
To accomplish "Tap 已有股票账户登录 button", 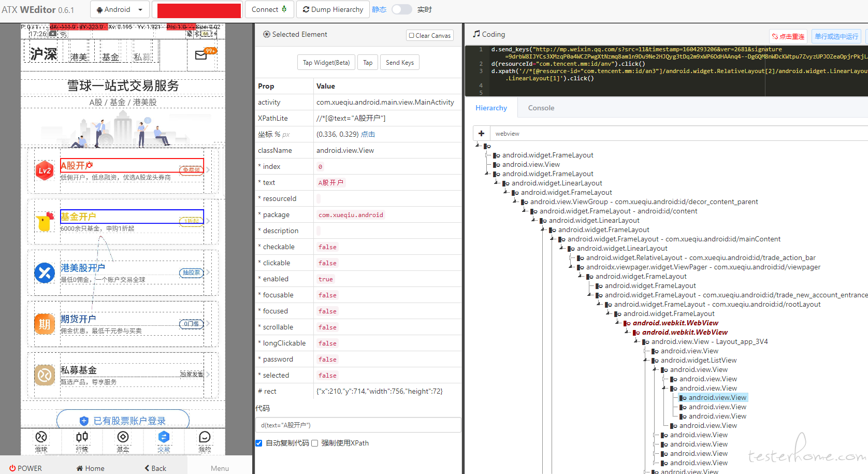I will click(x=123, y=421).
